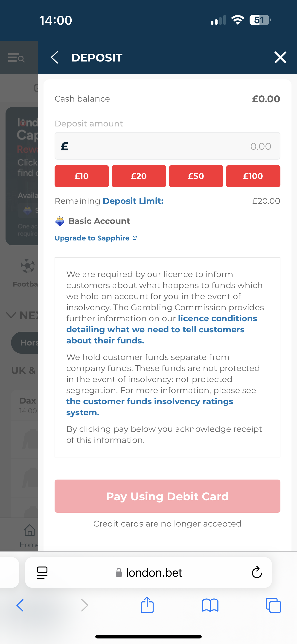Tap the Safari forward navigation arrow
Screen dimensions: 297x644
pos(84,605)
